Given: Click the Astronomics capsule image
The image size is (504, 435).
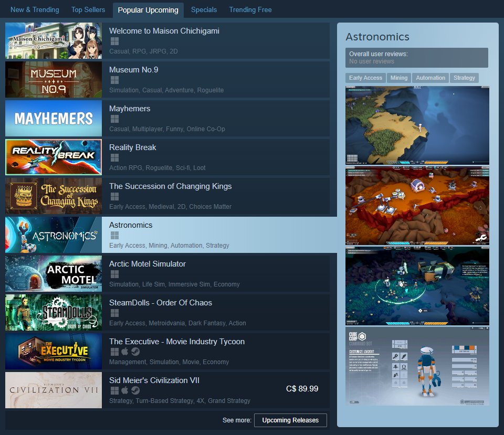Looking at the screenshot, I should point(54,235).
